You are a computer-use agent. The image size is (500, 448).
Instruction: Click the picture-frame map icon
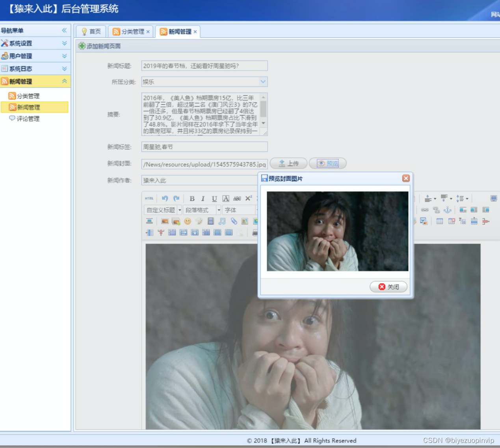click(245, 221)
